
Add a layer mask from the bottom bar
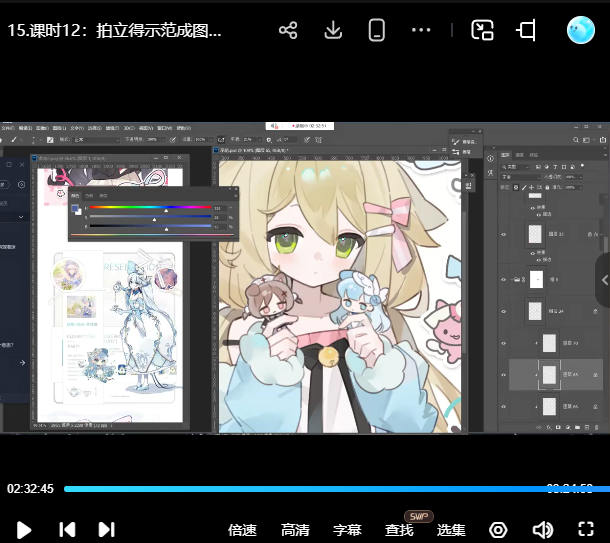click(x=558, y=427)
